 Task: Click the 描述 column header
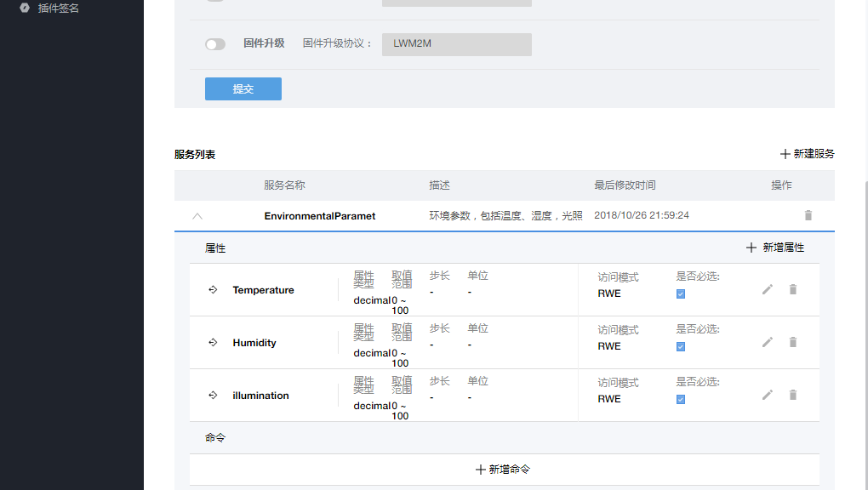(x=440, y=185)
